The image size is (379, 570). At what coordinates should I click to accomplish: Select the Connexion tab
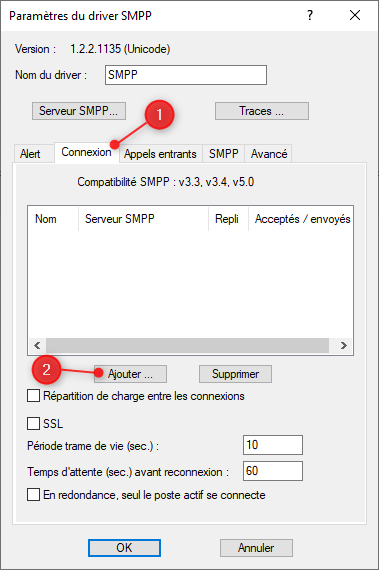[86, 152]
